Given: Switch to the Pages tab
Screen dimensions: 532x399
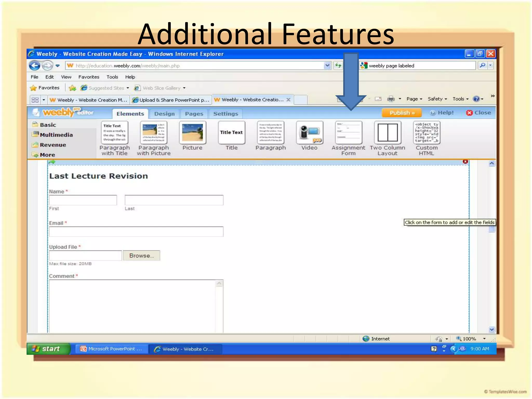Looking at the screenshot, I should [x=194, y=114].
